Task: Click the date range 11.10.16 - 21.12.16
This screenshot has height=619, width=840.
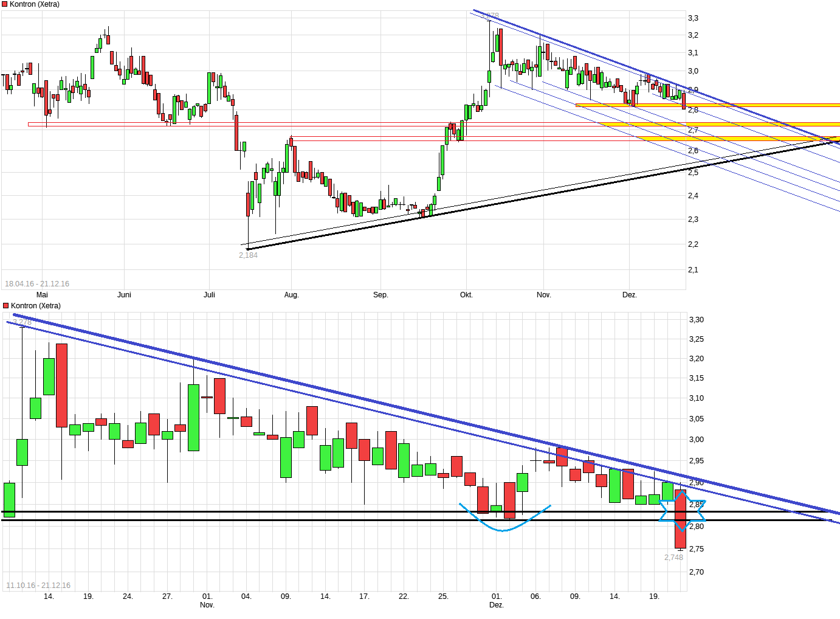Action: point(38,586)
